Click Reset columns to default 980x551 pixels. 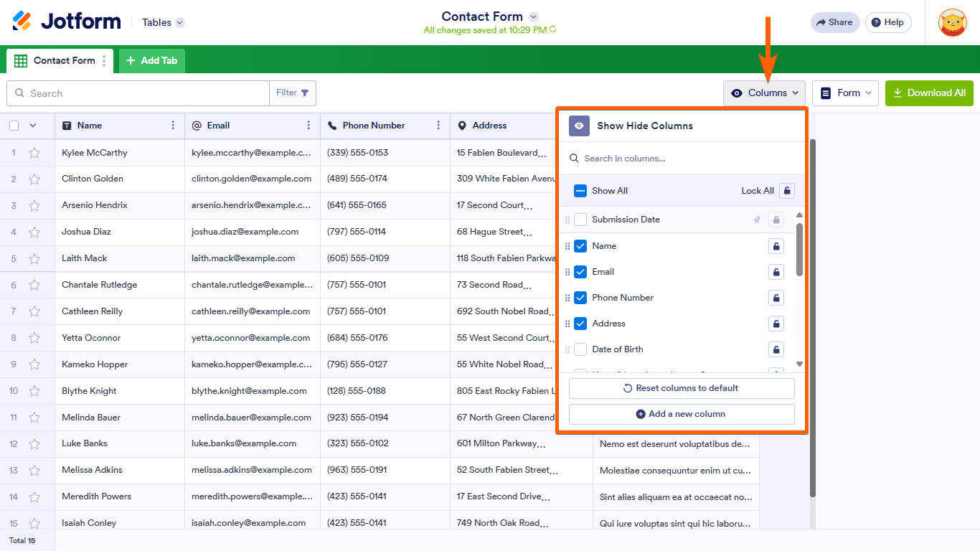pos(682,388)
